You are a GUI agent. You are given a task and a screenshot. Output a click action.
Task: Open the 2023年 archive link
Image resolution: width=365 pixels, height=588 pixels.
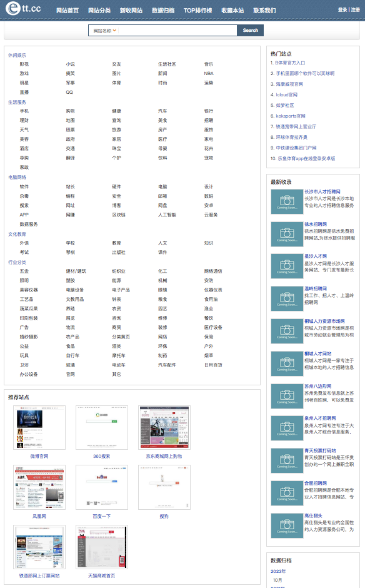pos(278,571)
